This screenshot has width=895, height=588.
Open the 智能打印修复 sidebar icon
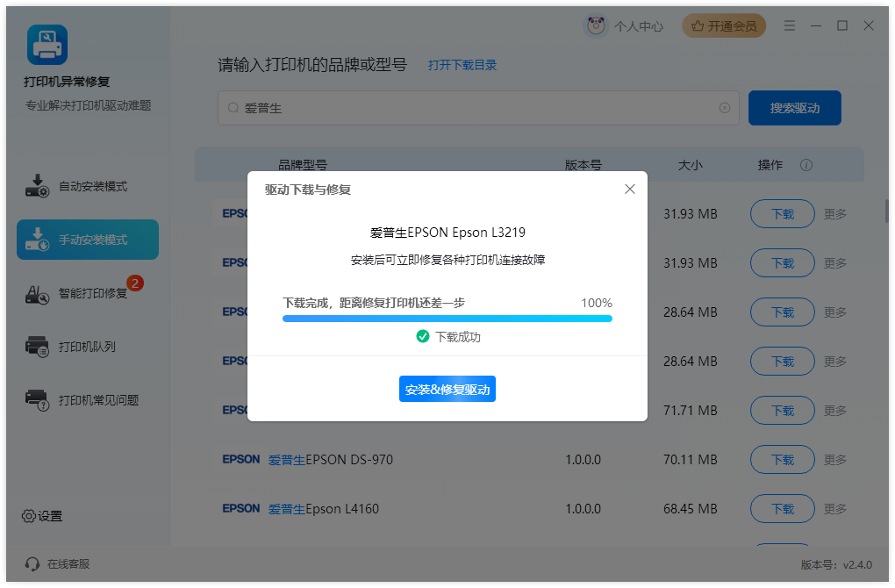point(37,294)
